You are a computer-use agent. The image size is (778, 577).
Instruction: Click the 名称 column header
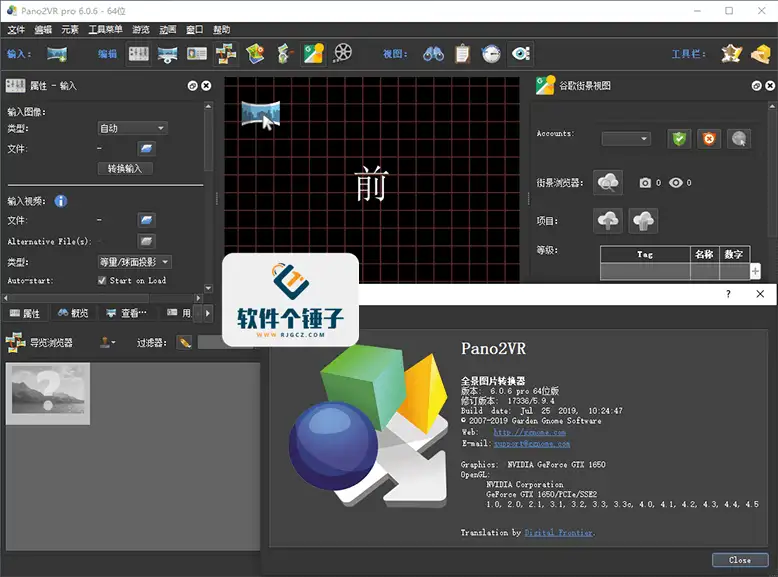pyautogui.click(x=705, y=255)
